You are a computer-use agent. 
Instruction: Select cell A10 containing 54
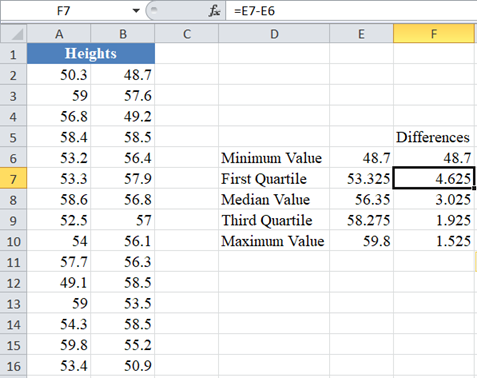pos(59,241)
